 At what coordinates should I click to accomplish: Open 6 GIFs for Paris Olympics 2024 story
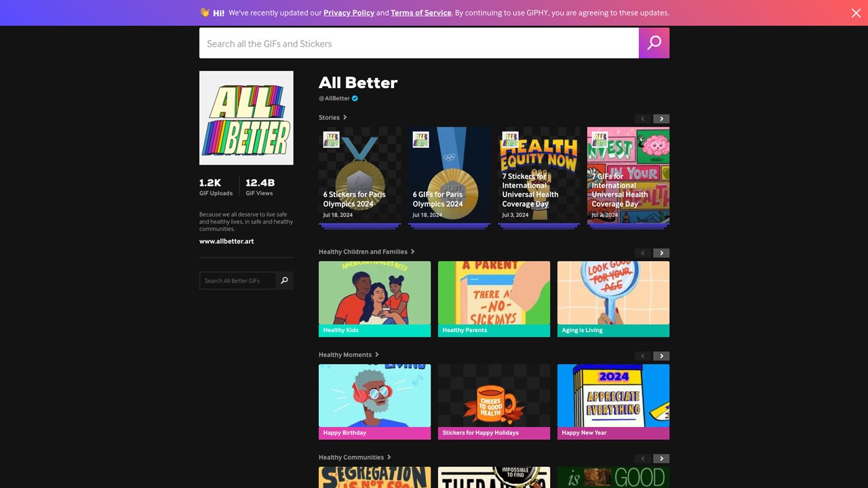(x=449, y=178)
